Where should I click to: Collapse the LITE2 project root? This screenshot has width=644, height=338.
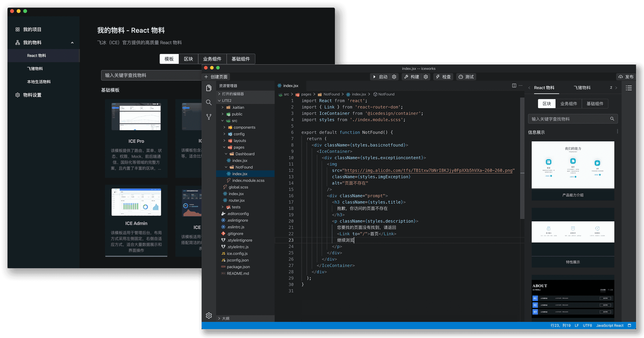[245, 101]
